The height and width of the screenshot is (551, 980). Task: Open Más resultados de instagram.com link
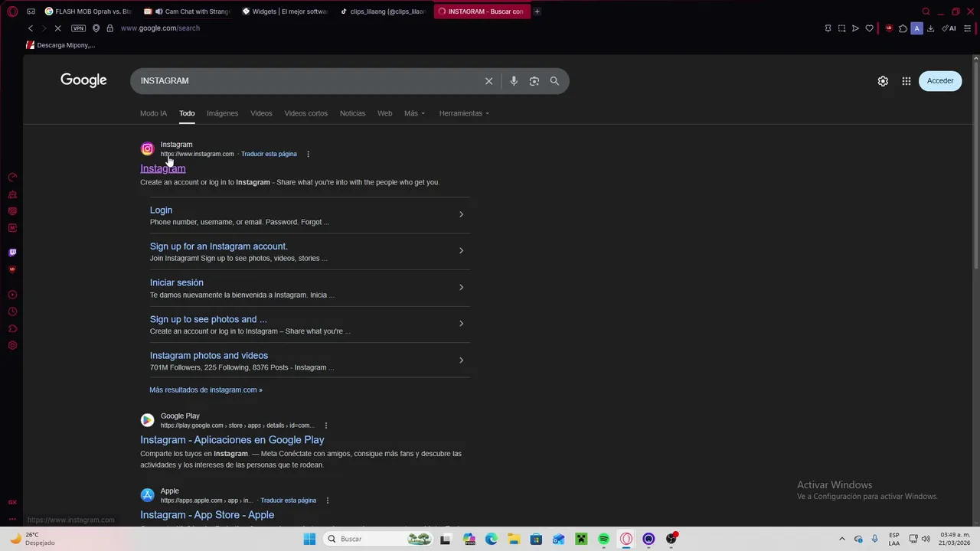pos(206,390)
